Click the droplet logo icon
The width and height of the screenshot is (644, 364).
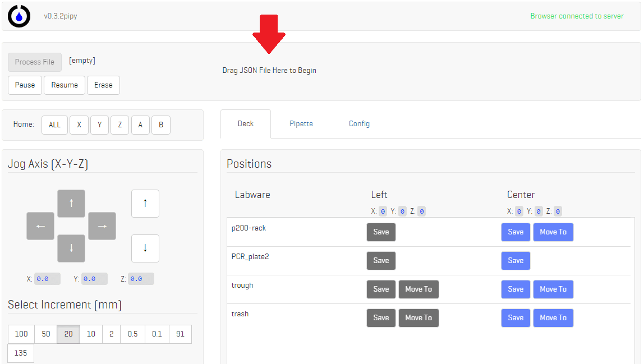tap(19, 16)
